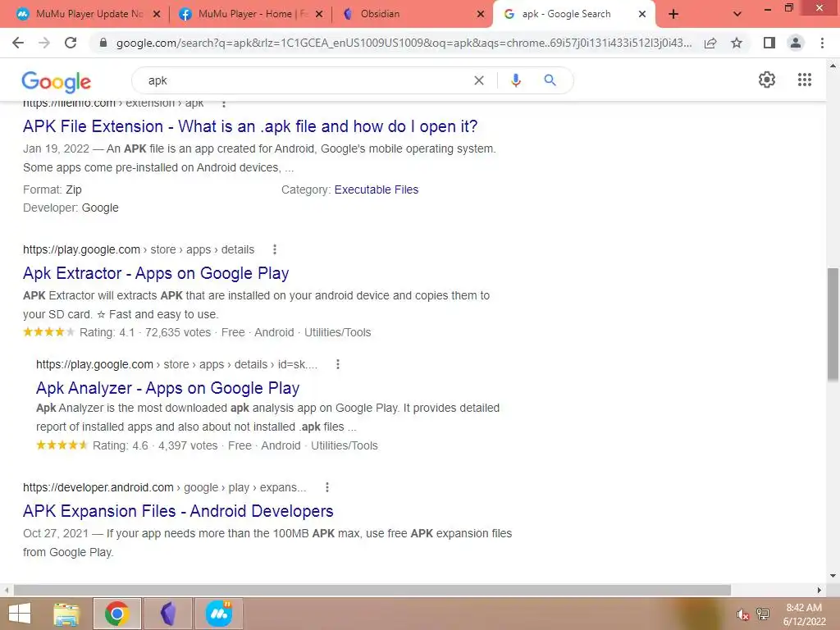840x630 pixels.
Task: Click the vertical page scrollbar thumb
Action: click(833, 325)
